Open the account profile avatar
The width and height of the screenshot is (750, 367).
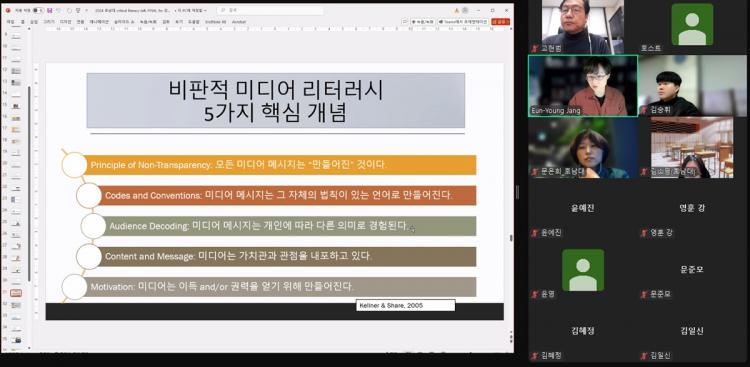[x=465, y=11]
